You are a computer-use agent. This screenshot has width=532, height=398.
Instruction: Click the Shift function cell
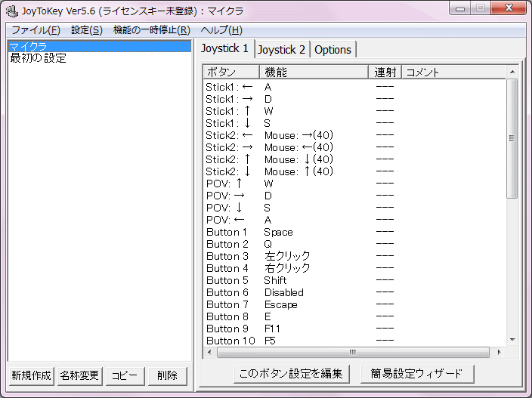point(275,280)
